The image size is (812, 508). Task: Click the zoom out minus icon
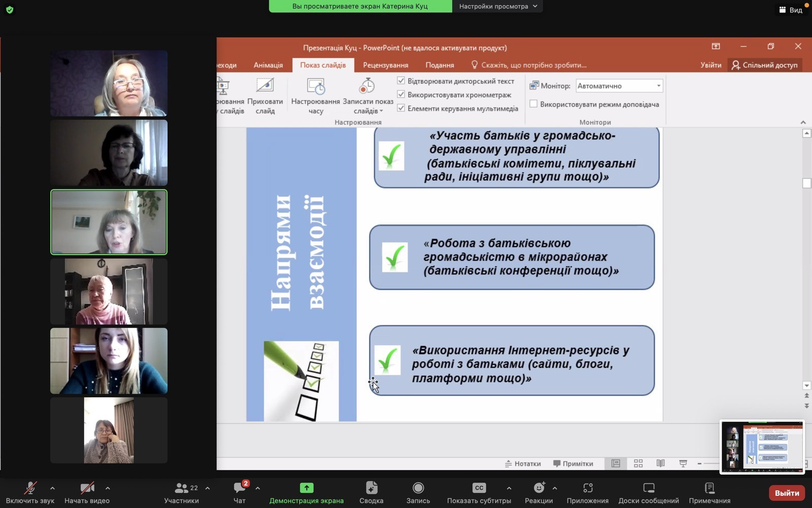[x=699, y=463]
